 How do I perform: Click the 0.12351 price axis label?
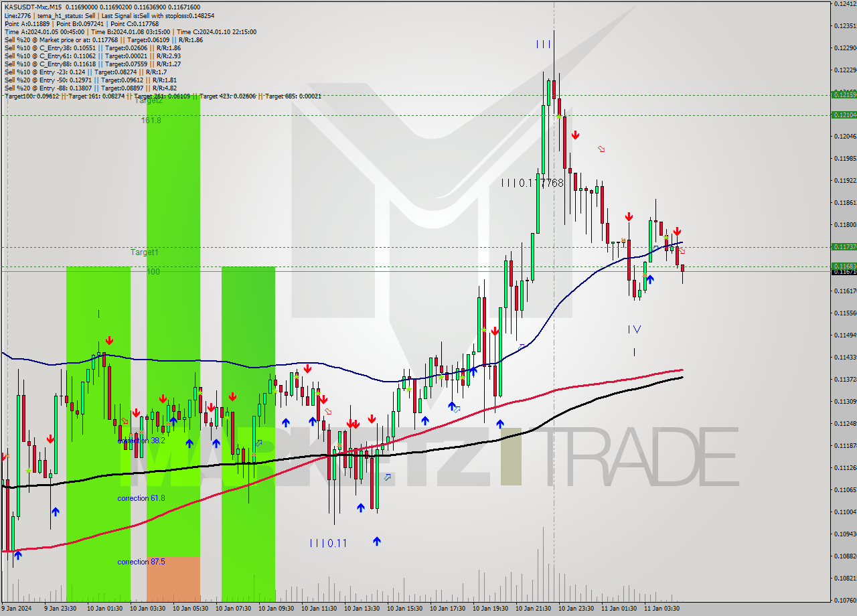(x=844, y=26)
